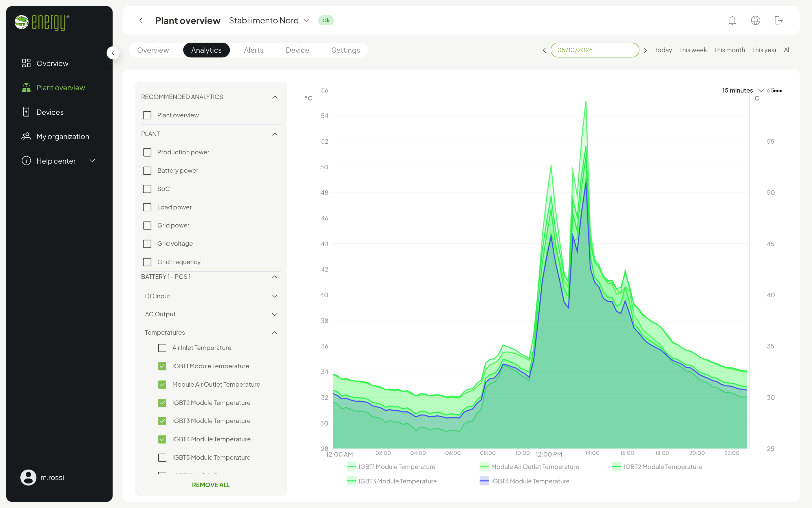Check the Air Inlet Temperature checkbox

162,348
